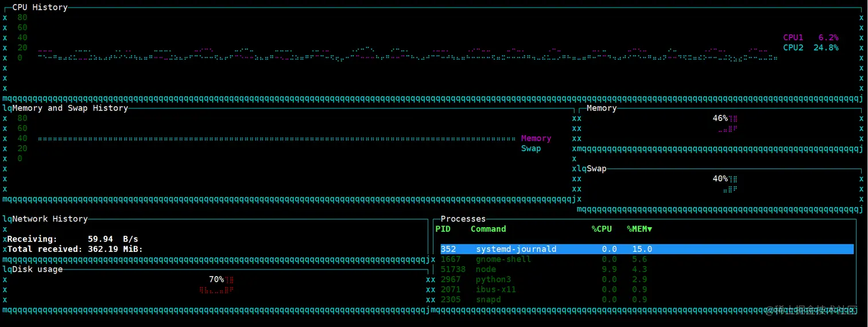
Task: Click the Swap donut panel title
Action: click(596, 169)
